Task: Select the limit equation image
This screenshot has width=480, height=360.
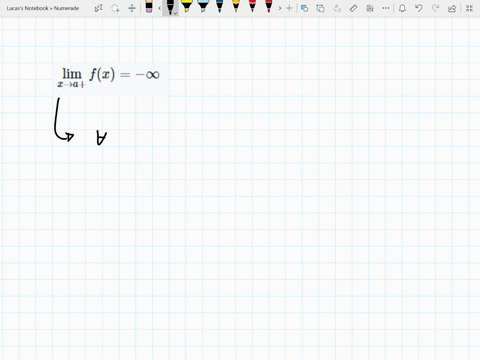Action: pyautogui.click(x=110, y=79)
